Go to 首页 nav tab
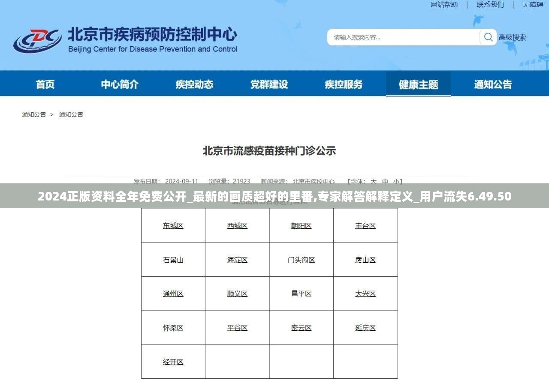Screen dimensions: 549x392 (x=45, y=84)
